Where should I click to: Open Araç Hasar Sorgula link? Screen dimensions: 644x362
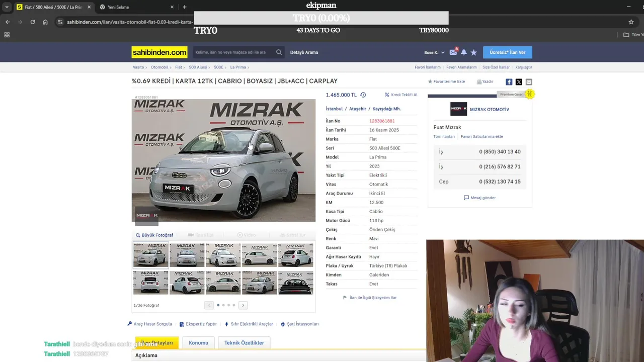point(150,324)
